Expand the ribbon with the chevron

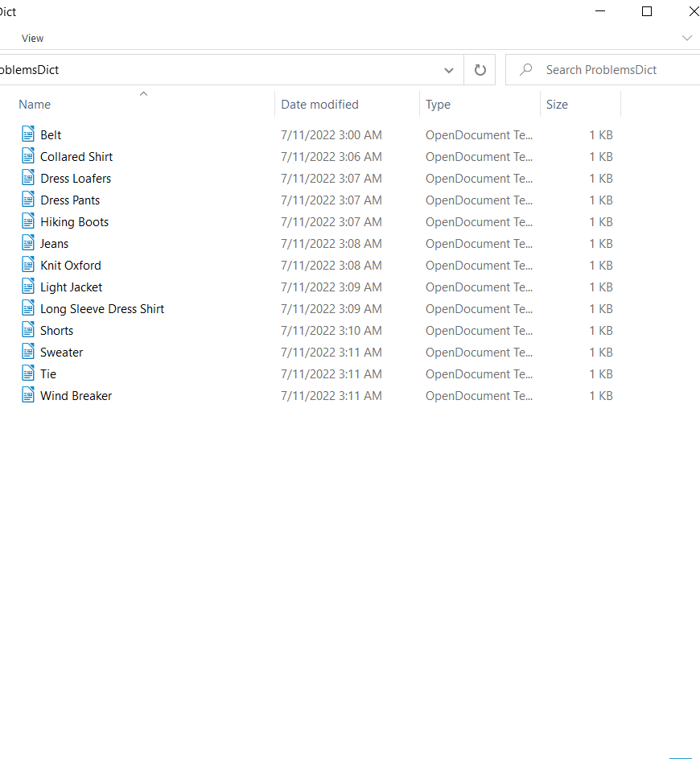pyautogui.click(x=686, y=38)
